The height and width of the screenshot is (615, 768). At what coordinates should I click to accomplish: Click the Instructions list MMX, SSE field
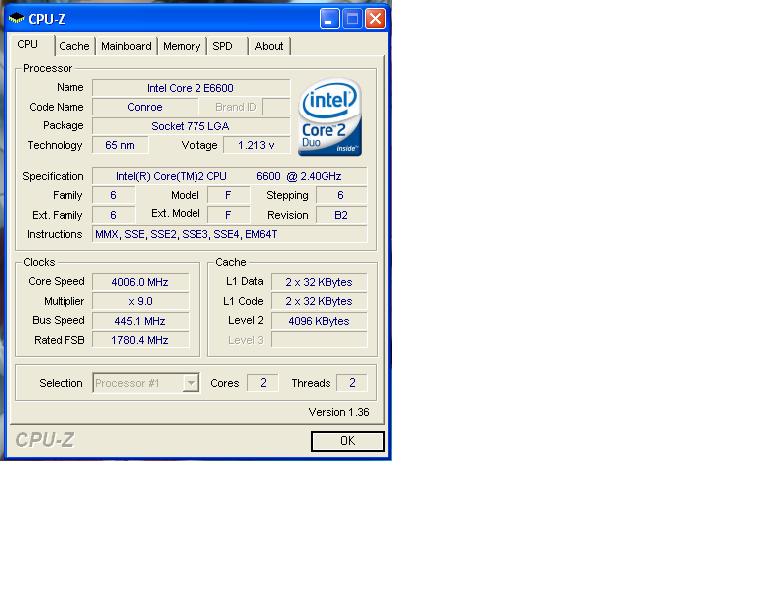(229, 235)
